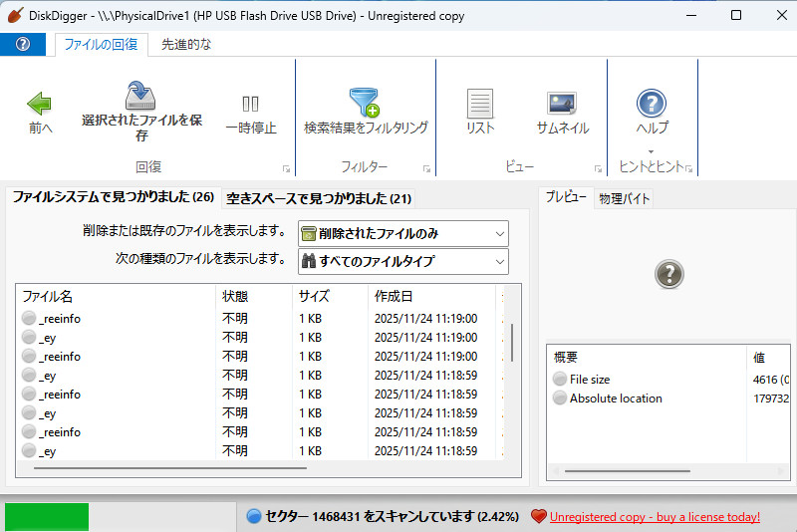The height and width of the screenshot is (532, 797).
Task: Save selected files via 選択されたファイルを保存
Action: pyautogui.click(x=141, y=112)
